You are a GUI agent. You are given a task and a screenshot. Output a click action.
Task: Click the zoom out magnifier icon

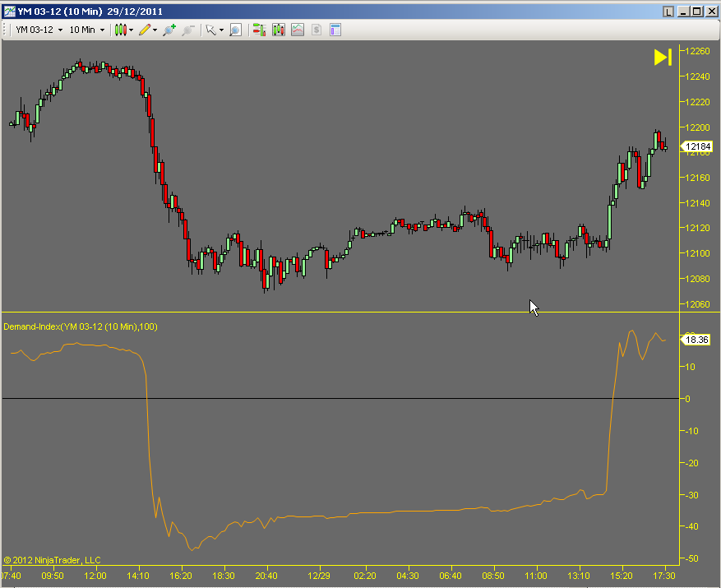tap(188, 30)
